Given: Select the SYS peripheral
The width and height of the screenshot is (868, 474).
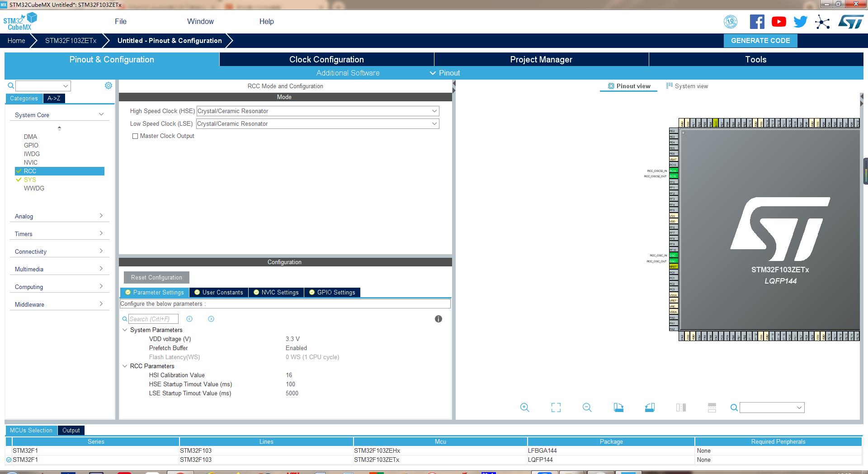Looking at the screenshot, I should [x=30, y=180].
